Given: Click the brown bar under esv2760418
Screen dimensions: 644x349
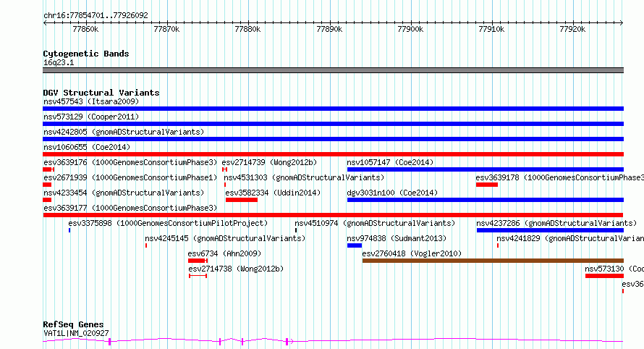Looking at the screenshot, I should coord(493,261).
